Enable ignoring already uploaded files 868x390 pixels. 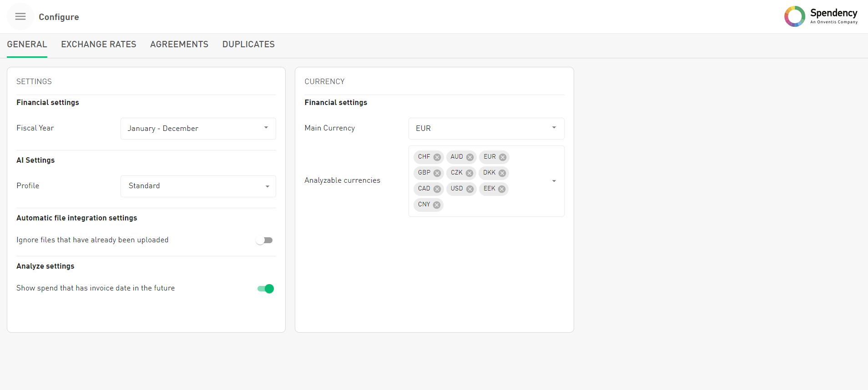click(x=264, y=240)
